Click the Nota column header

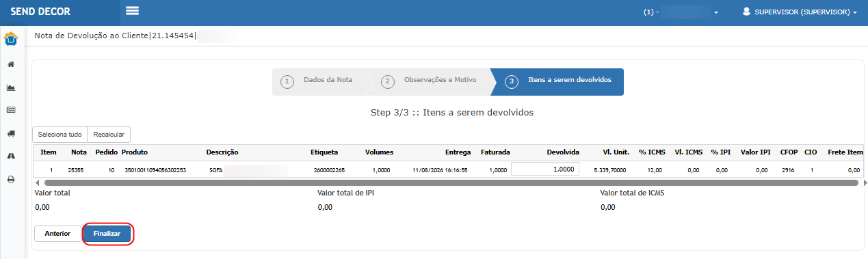click(79, 152)
